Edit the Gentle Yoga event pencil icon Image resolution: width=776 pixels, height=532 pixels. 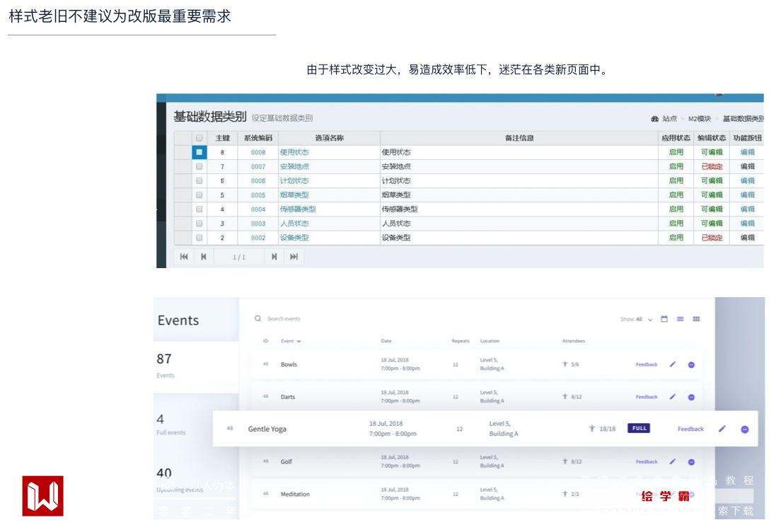coord(722,429)
